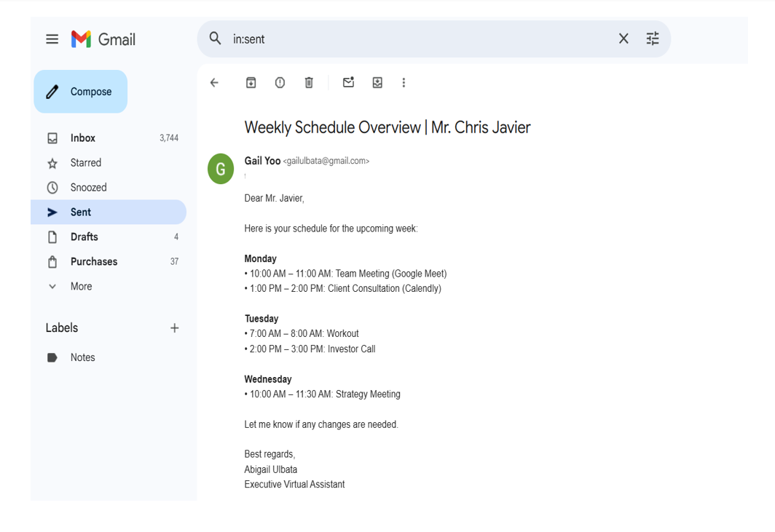Create a new label with plus icon
The width and height of the screenshot is (775, 532).
point(175,328)
